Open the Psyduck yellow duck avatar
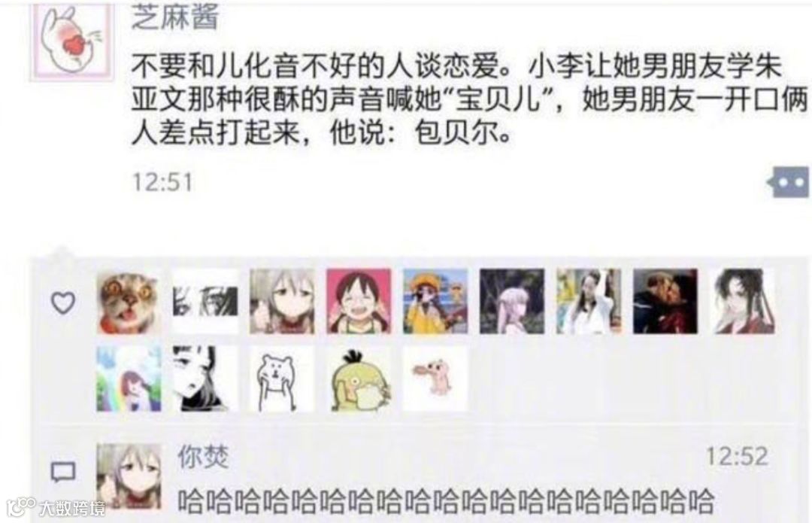 click(359, 379)
